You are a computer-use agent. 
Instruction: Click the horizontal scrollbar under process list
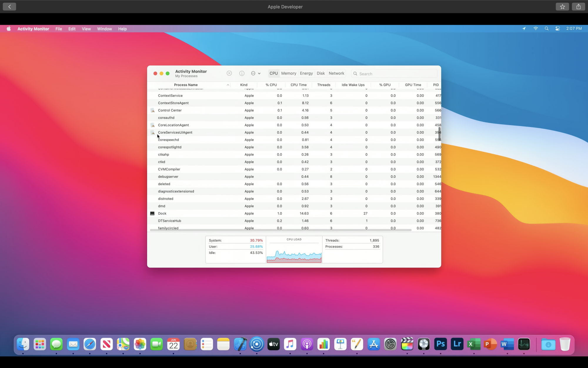click(x=280, y=230)
